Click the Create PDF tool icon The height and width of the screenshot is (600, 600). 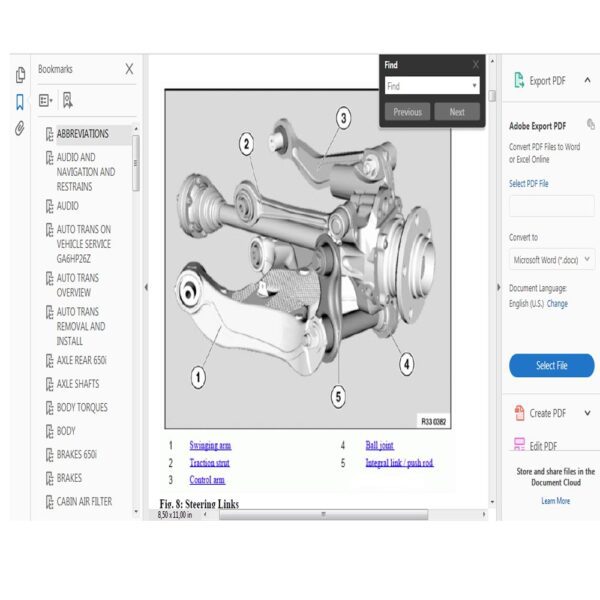pyautogui.click(x=519, y=413)
